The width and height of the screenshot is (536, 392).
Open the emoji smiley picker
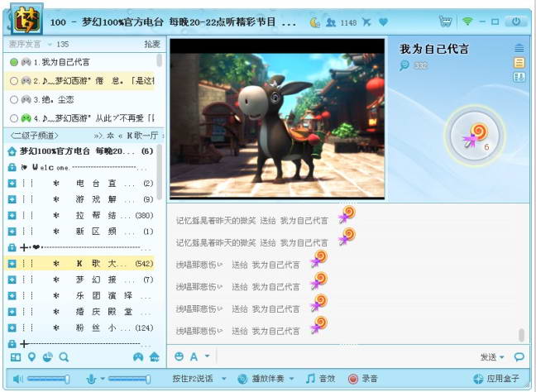pos(179,356)
